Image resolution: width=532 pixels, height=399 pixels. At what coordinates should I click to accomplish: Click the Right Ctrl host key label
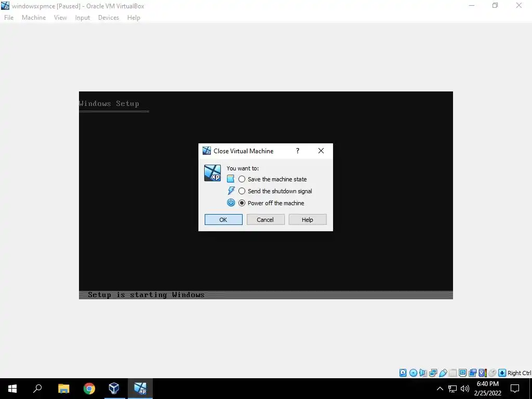[519, 373]
